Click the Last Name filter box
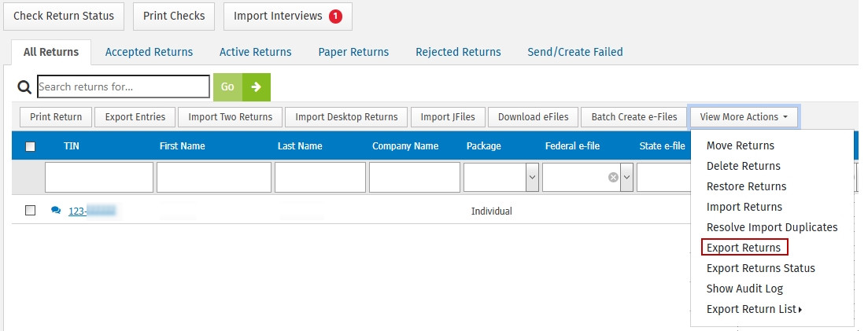The height and width of the screenshot is (331, 868). tap(320, 177)
